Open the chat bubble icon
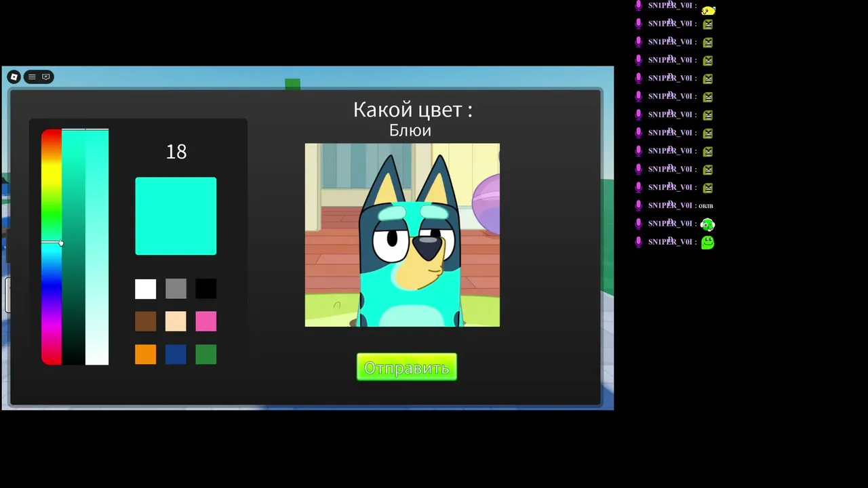Viewport: 868px width, 488px height. [46, 77]
